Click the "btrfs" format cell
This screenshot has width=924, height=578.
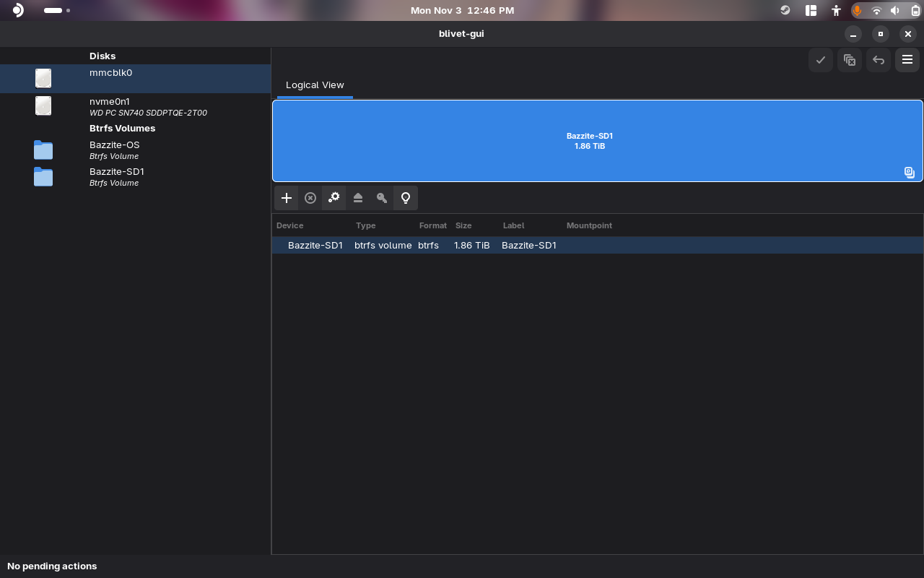pyautogui.click(x=428, y=246)
